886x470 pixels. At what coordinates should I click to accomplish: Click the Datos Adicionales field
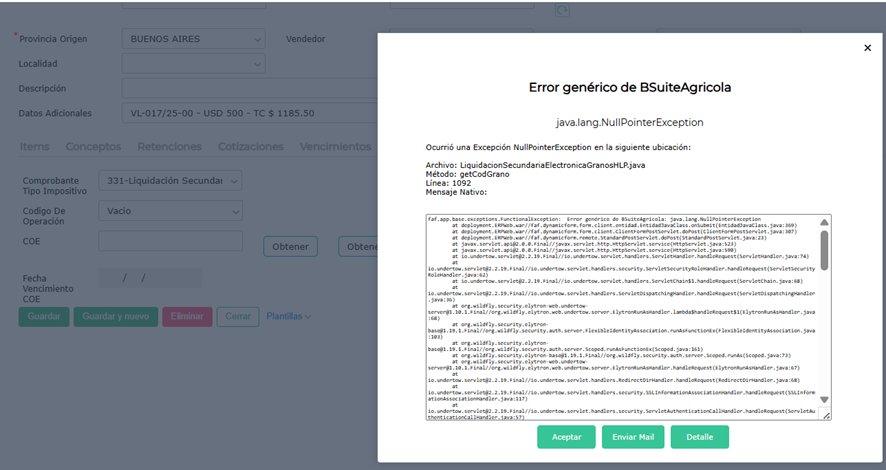point(250,113)
